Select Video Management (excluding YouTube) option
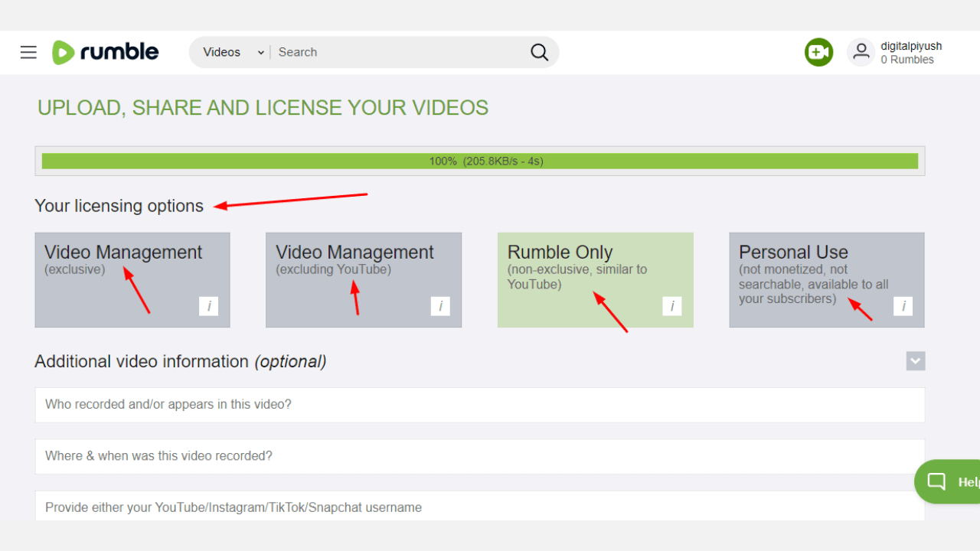The image size is (980, 551). [364, 280]
